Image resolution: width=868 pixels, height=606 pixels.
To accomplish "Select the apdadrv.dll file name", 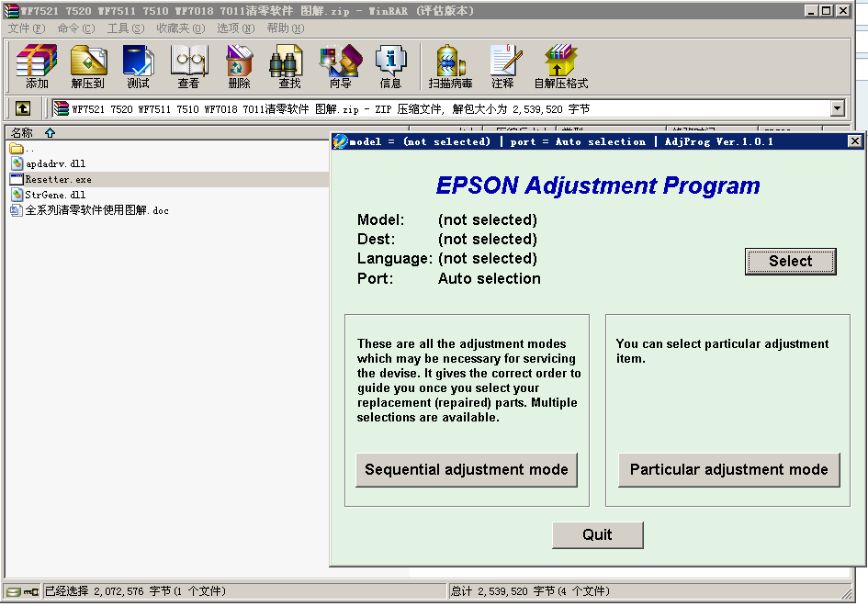I will pyautogui.click(x=56, y=163).
